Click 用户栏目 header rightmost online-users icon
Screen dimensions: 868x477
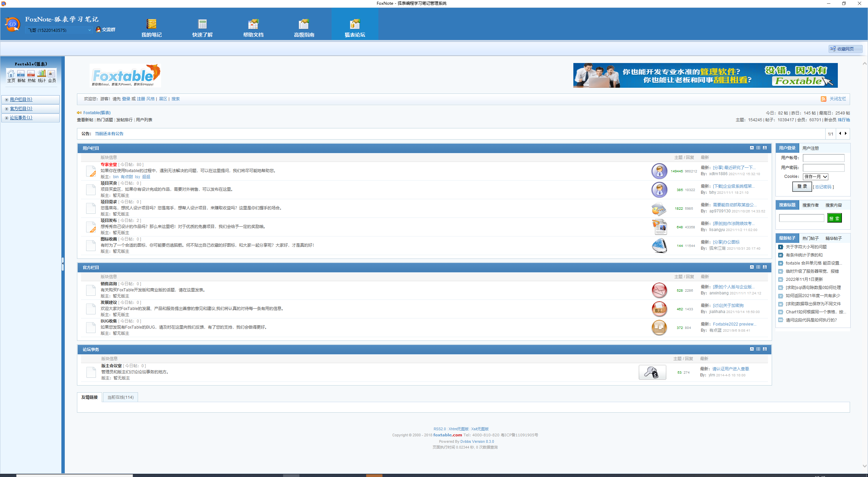coord(765,148)
